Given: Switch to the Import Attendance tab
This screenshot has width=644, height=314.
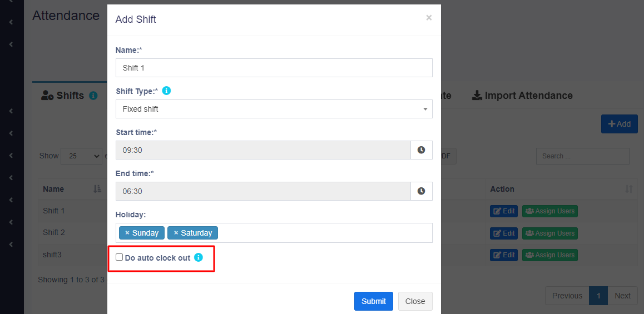Looking at the screenshot, I should (x=522, y=96).
